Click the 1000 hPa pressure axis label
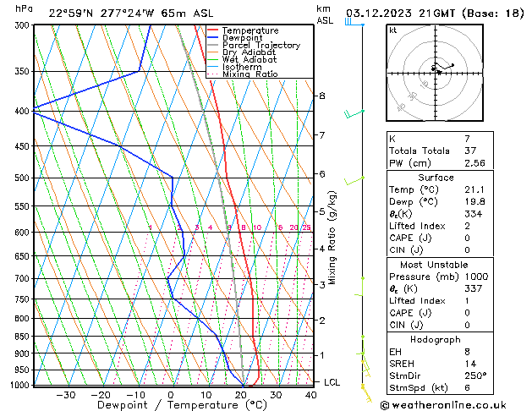The width and height of the screenshot is (532, 411). pyautogui.click(x=21, y=386)
